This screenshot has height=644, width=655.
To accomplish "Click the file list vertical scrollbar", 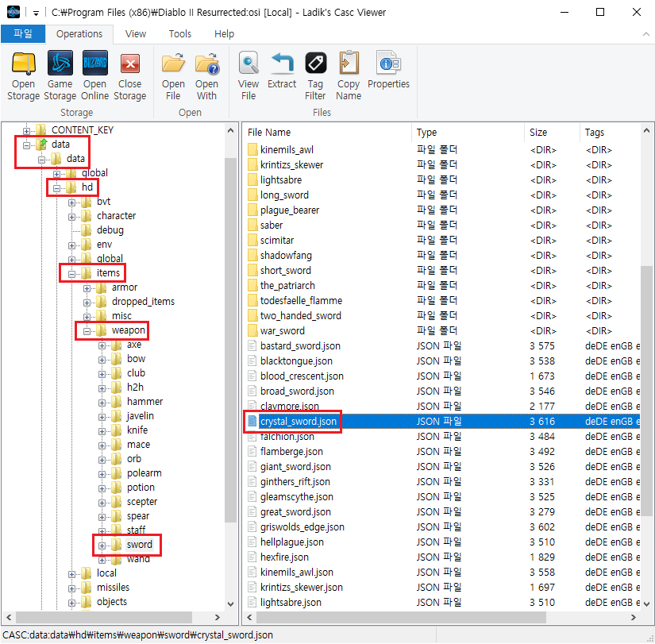I will pyautogui.click(x=646, y=391).
